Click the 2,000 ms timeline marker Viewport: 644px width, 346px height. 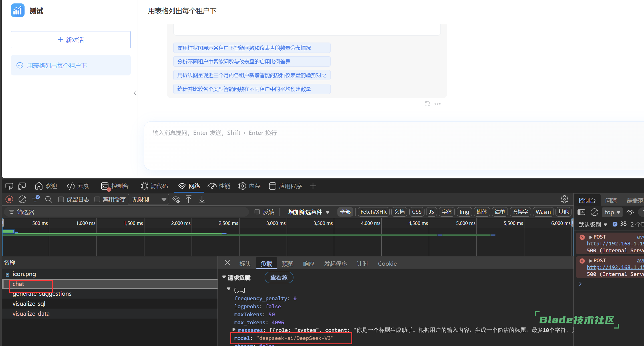point(181,223)
